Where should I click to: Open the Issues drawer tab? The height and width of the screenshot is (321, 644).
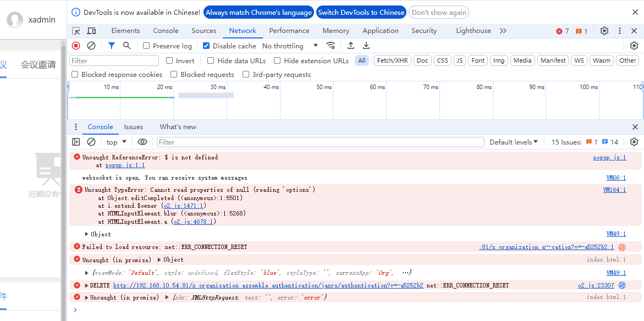pos(133,127)
